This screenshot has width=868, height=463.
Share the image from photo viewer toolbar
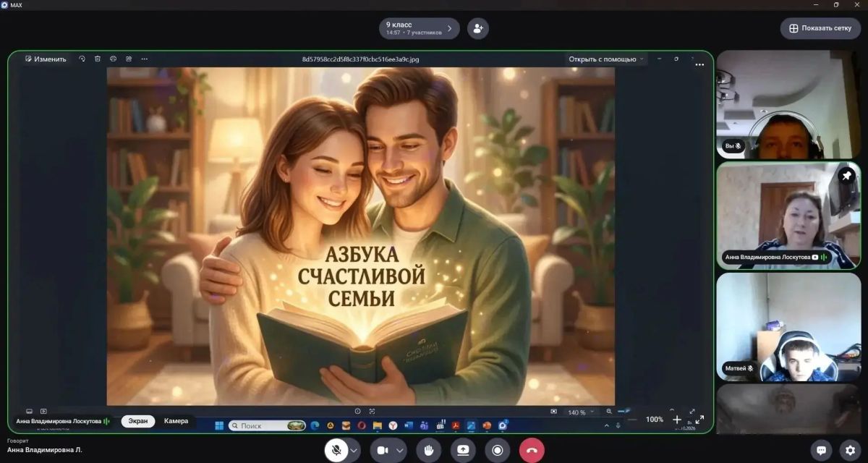(129, 59)
